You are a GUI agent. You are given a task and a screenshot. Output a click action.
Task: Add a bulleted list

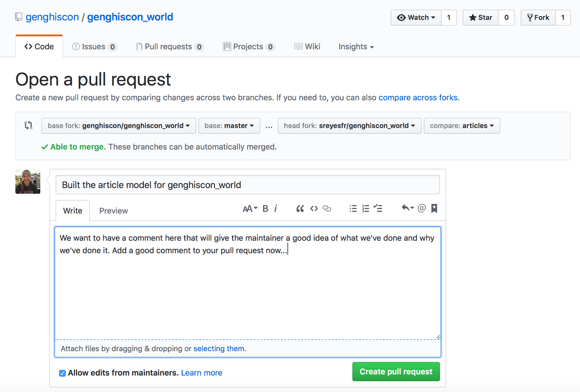pyautogui.click(x=353, y=209)
